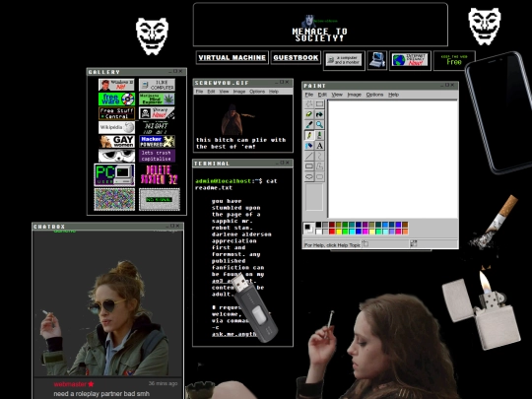Click the Hacker Powered gallery banner

coord(157,142)
